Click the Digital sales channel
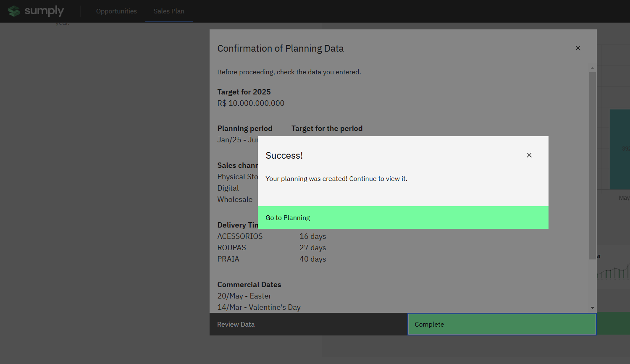The width and height of the screenshot is (630, 364). 228,188
